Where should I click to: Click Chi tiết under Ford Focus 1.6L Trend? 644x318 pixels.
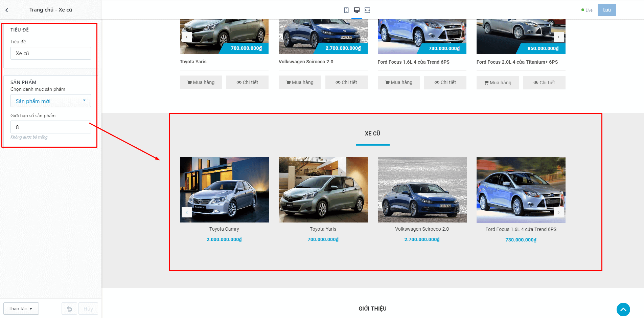(445, 82)
